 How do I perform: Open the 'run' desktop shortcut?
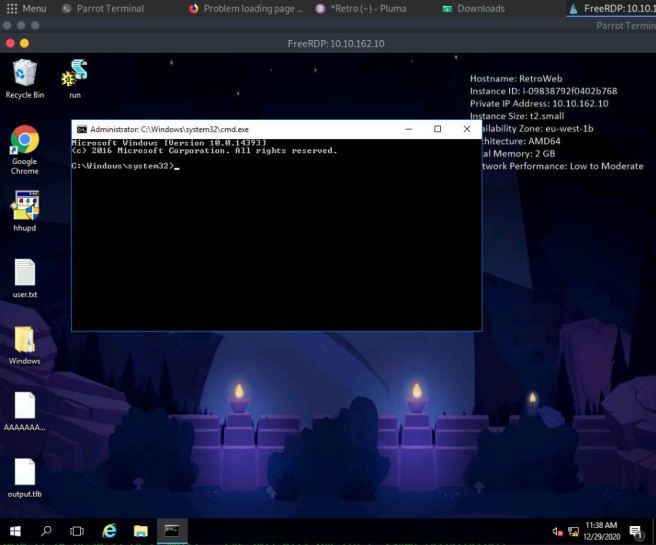(74, 75)
